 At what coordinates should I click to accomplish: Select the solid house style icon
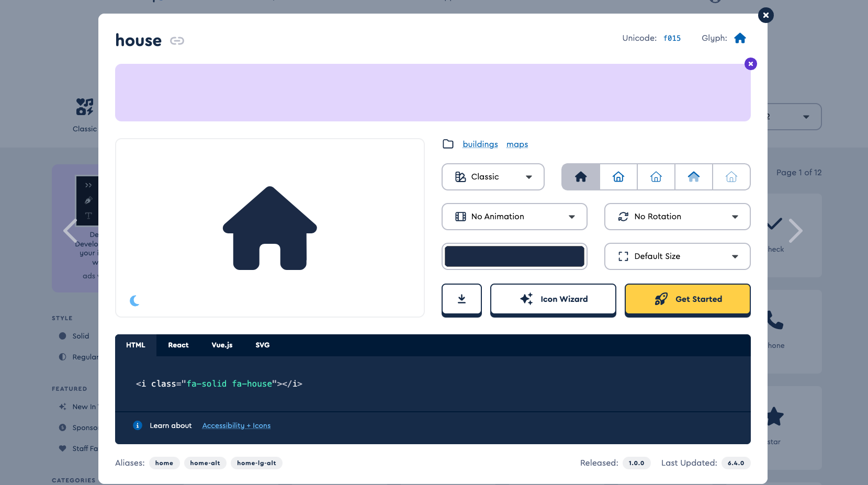pos(581,177)
